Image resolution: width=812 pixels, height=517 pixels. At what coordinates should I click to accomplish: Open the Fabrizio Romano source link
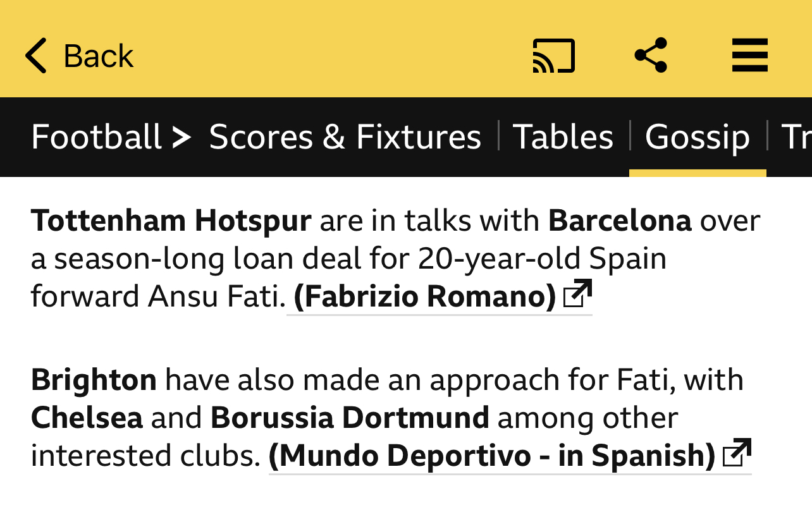[425, 296]
